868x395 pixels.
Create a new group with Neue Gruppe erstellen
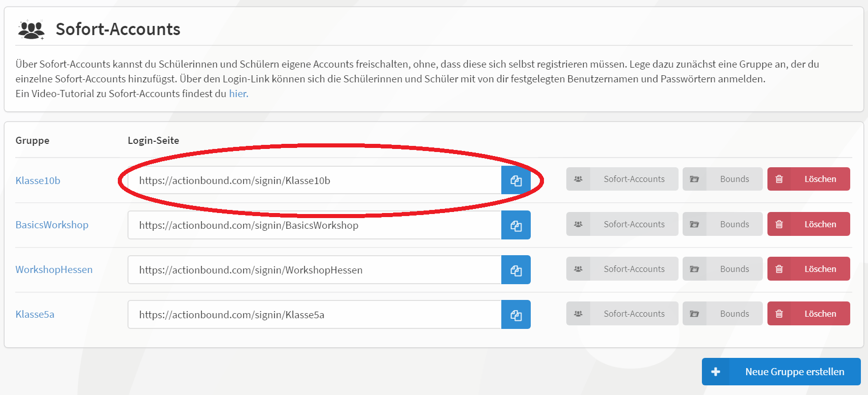tap(781, 372)
